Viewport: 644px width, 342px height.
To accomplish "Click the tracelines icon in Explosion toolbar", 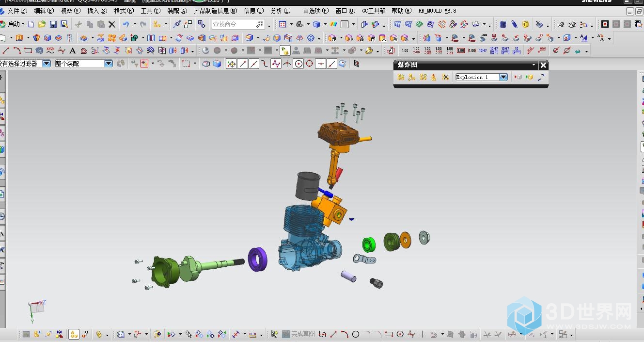I will coord(541,77).
